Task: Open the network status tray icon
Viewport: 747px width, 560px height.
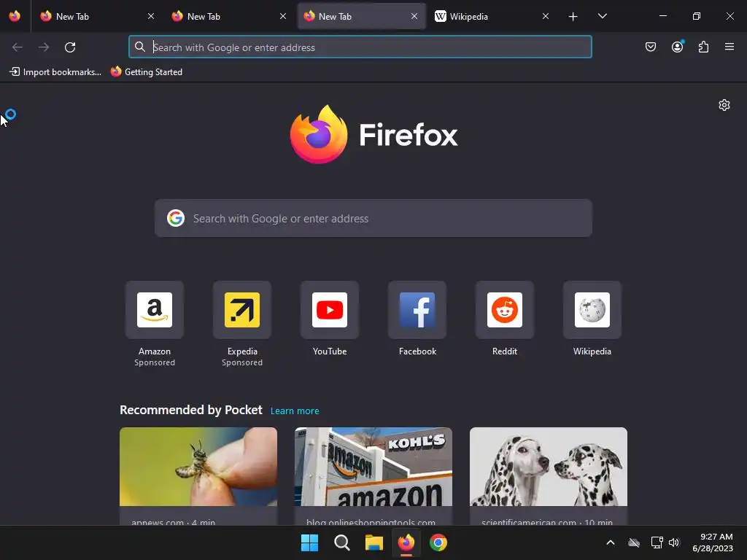Action: pyautogui.click(x=657, y=542)
